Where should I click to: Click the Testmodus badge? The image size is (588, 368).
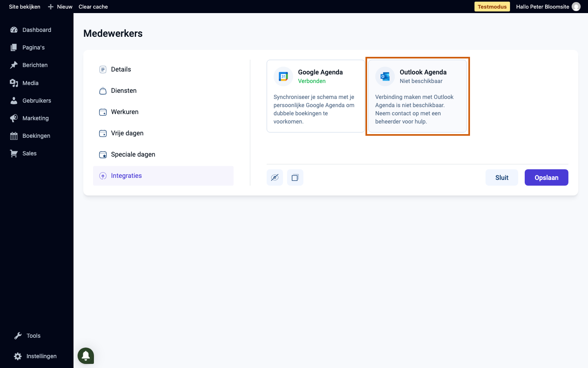coord(492,7)
